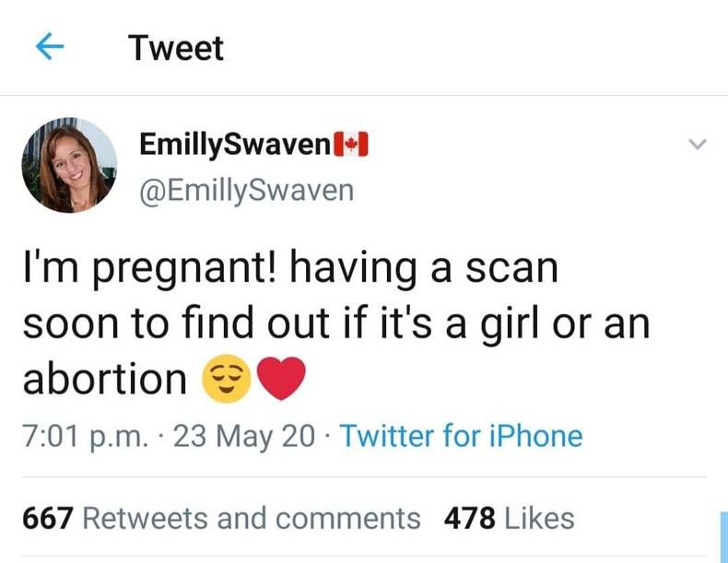Click the red heart emoji
Screen dimensions: 728x563
[x=281, y=379]
